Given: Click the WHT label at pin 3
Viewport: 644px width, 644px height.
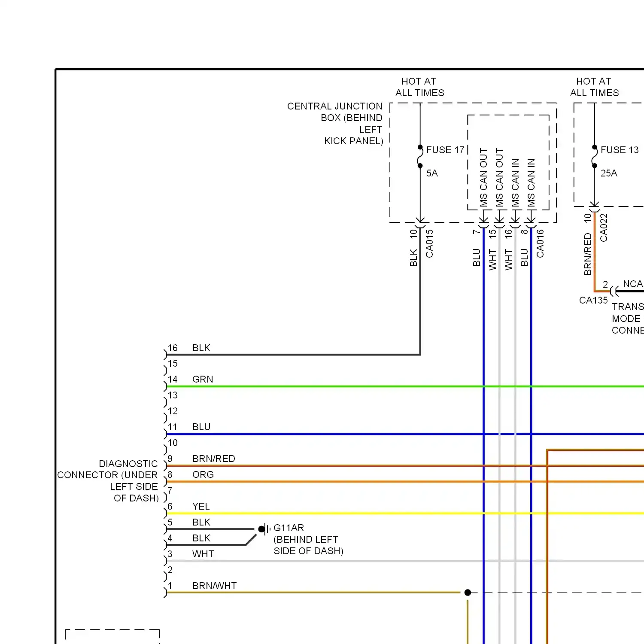Looking at the screenshot, I should pos(203,554).
